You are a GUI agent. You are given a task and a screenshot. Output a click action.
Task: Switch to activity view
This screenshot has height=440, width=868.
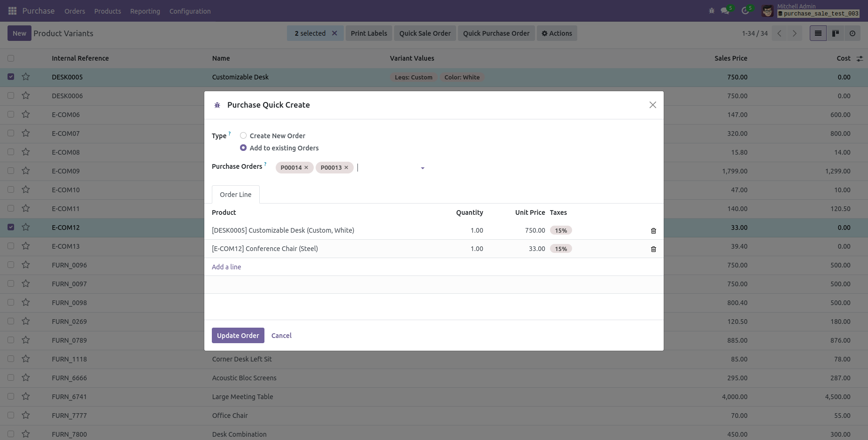tap(852, 33)
